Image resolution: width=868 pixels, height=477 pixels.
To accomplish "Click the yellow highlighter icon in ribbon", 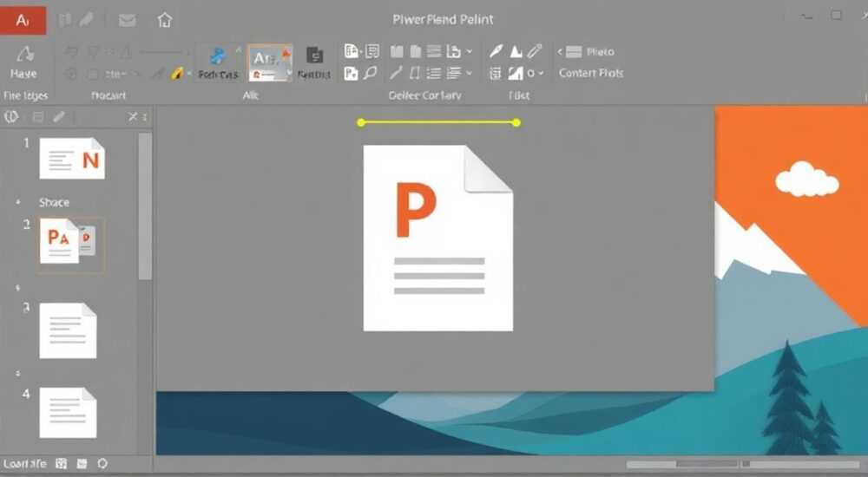I will [x=177, y=73].
